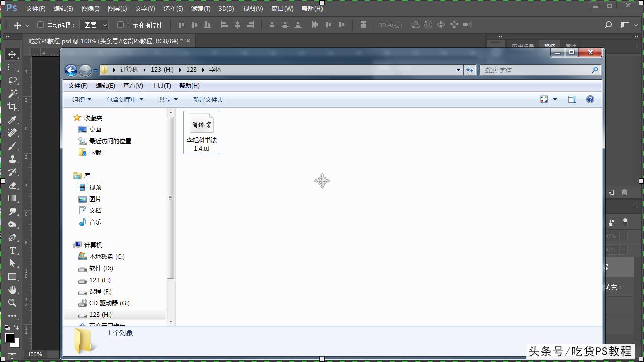Click the foreground black color swatch
Image resolution: width=644 pixels, height=362 pixels.
click(10, 338)
